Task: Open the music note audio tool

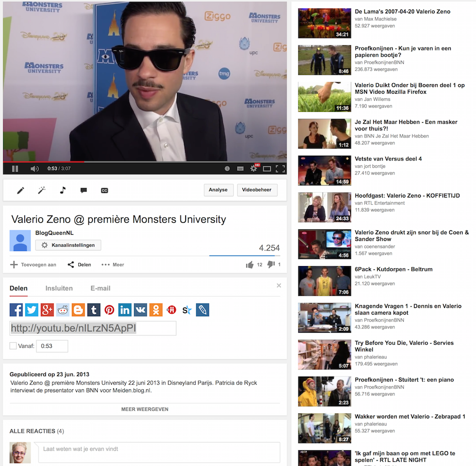Action: [x=63, y=190]
